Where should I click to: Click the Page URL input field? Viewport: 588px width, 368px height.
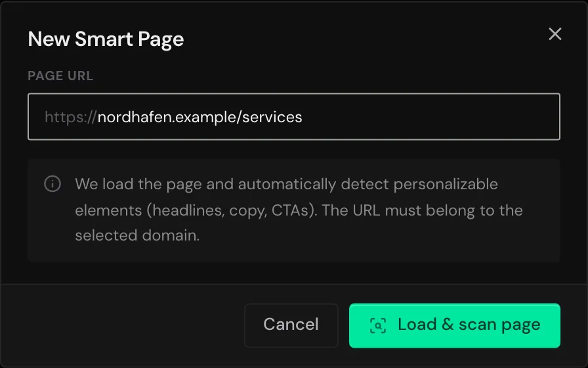pos(294,117)
